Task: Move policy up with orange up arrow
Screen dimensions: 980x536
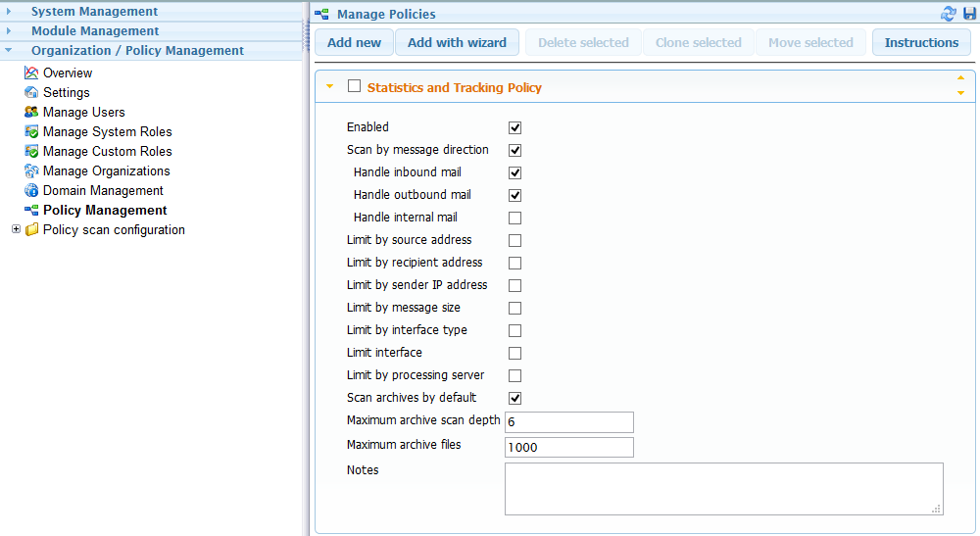Action: tap(960, 78)
